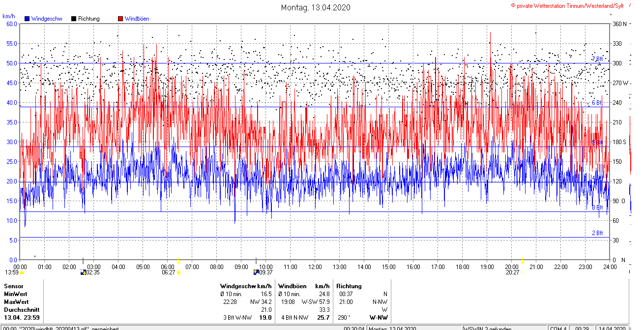644x330 pixels.
Task: Click the 4 Bft N-NW summary text
Action: 295,318
